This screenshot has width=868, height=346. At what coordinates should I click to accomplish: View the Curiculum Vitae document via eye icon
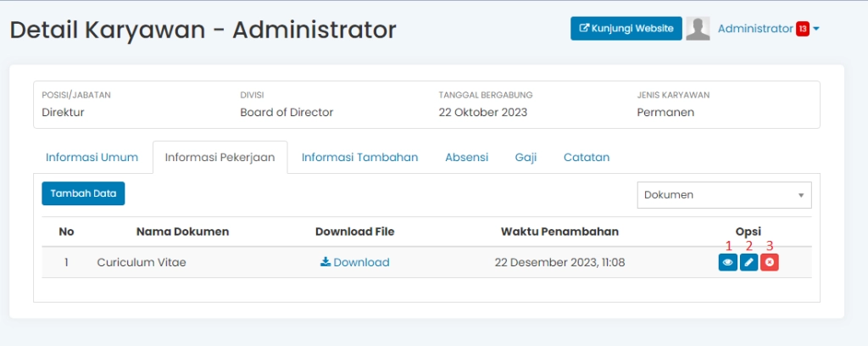pos(727,263)
